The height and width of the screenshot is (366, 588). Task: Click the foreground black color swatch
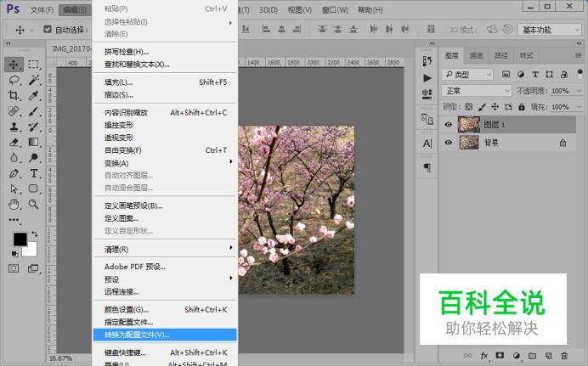coord(20,240)
